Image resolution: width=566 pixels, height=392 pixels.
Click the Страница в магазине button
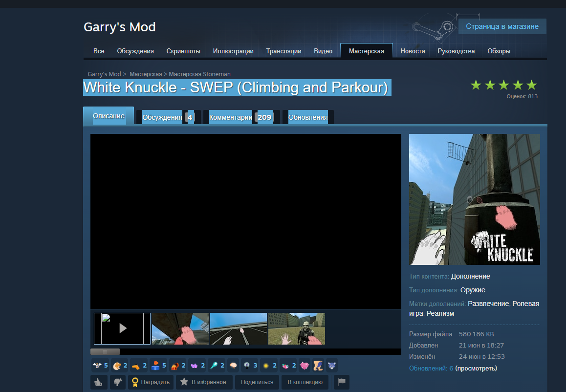click(x=502, y=26)
